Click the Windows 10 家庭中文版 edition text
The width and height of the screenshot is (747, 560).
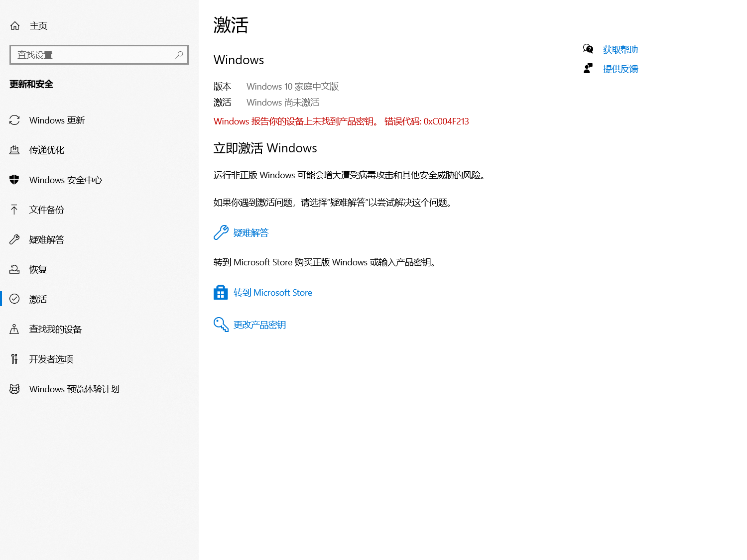(x=293, y=87)
